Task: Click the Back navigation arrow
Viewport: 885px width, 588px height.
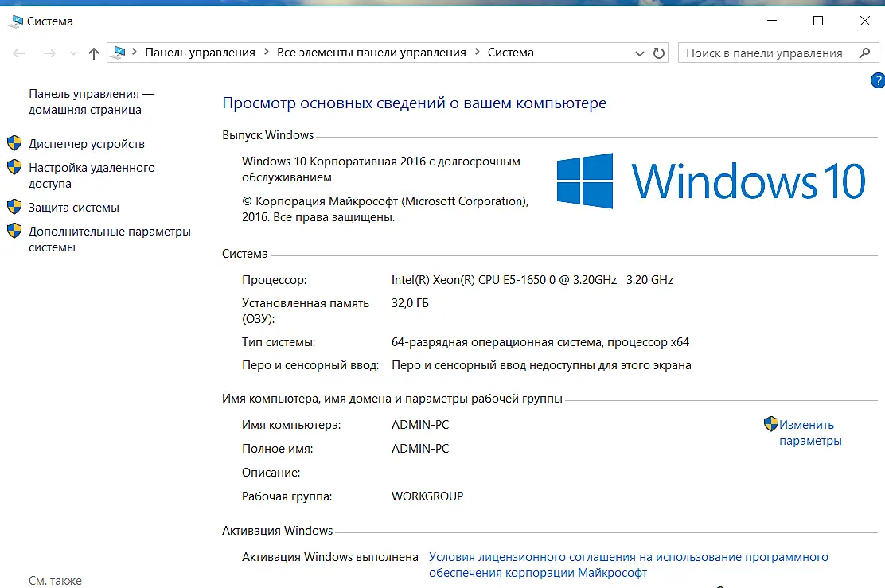Action: 18,53
